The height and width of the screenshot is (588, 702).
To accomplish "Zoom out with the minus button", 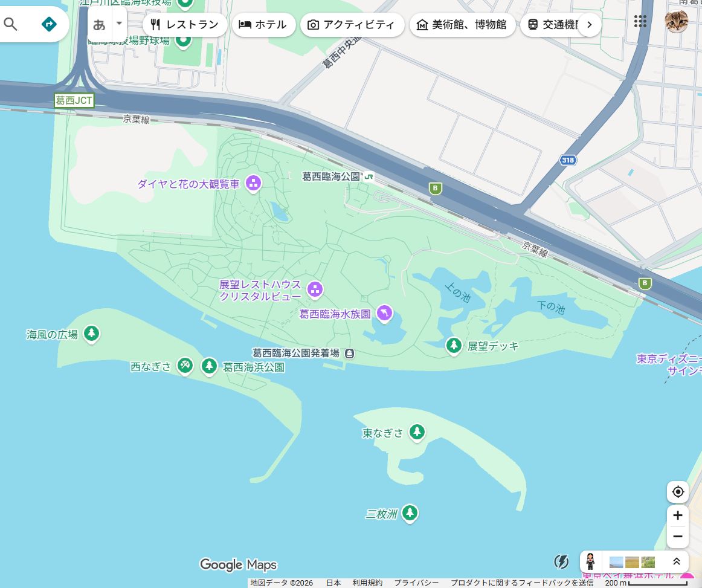I will [x=678, y=537].
